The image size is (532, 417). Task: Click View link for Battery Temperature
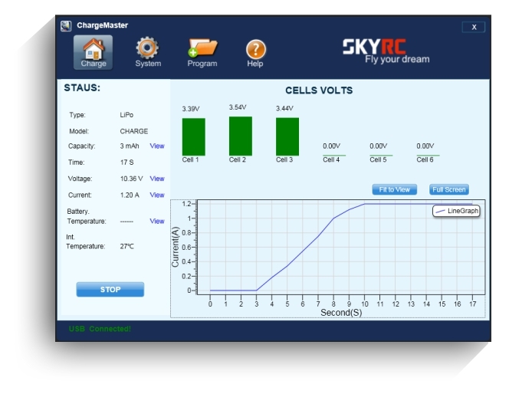(157, 221)
